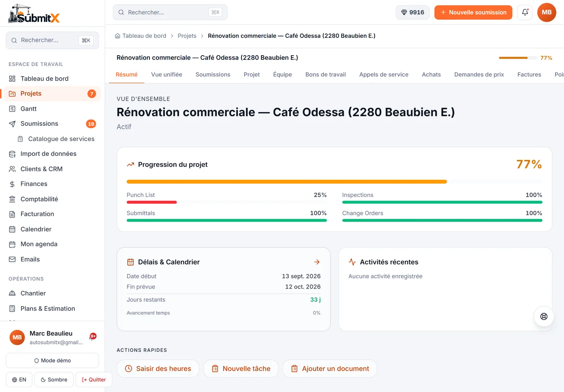Click the Quitter button

point(94,380)
